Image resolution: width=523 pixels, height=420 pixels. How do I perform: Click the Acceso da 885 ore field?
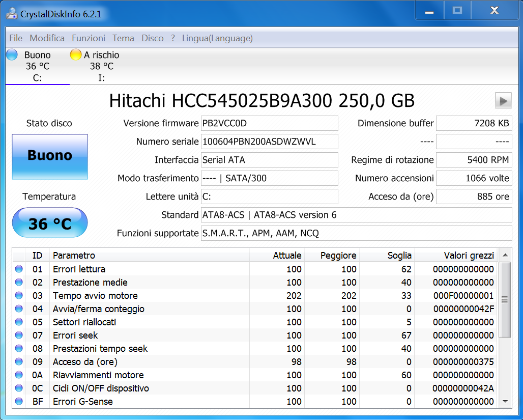474,197
